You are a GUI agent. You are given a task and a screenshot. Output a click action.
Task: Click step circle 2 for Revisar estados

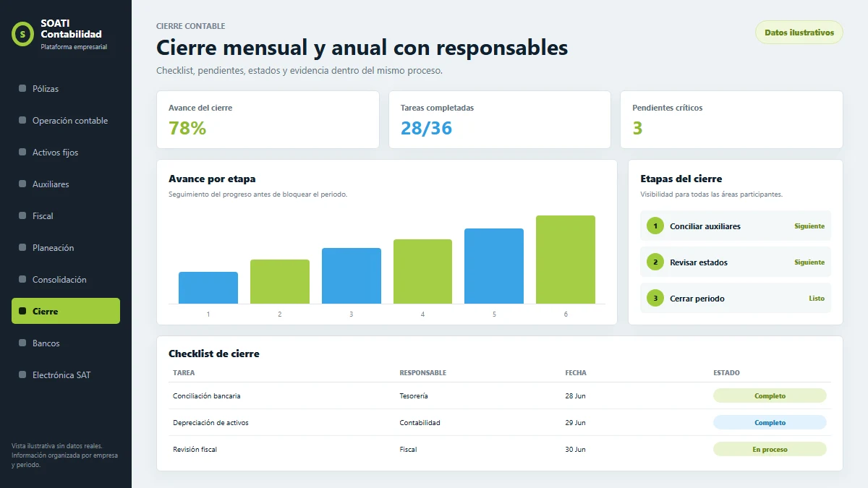pyautogui.click(x=655, y=262)
